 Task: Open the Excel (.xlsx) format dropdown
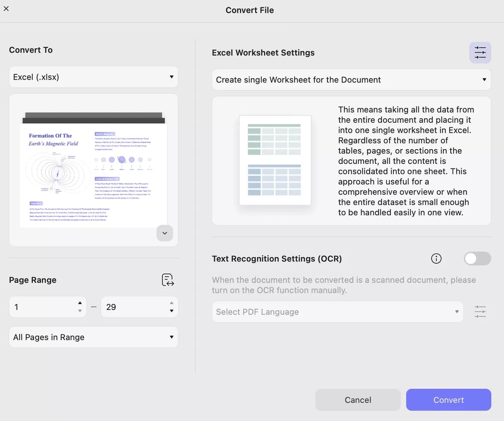tap(93, 77)
